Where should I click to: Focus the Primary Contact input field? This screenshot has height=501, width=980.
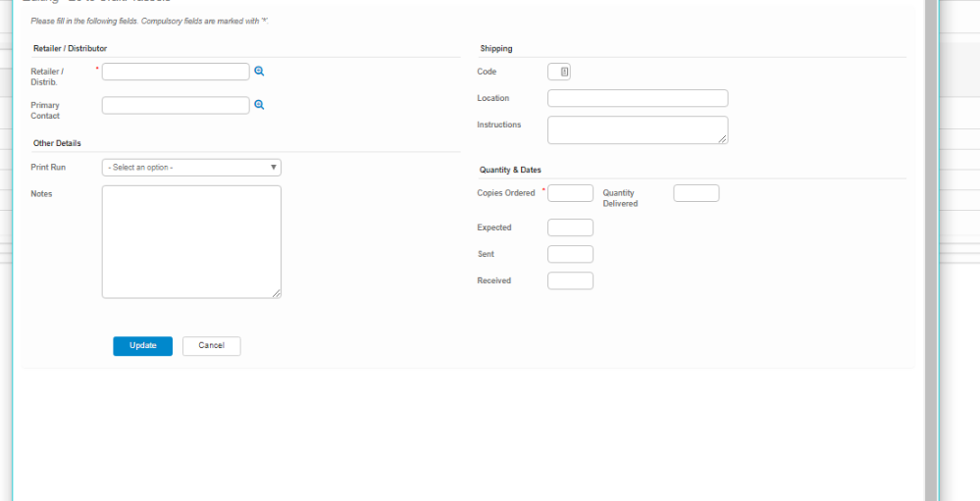pyautogui.click(x=176, y=105)
